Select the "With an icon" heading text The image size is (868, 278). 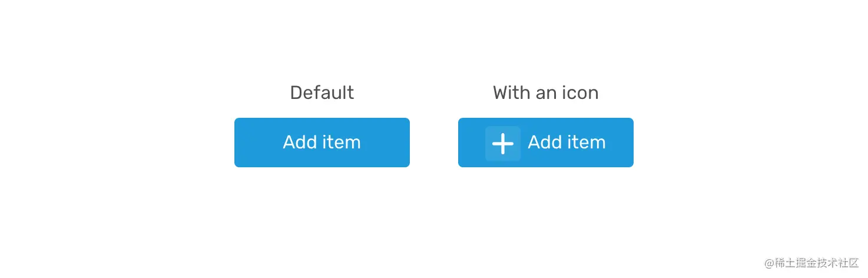546,92
